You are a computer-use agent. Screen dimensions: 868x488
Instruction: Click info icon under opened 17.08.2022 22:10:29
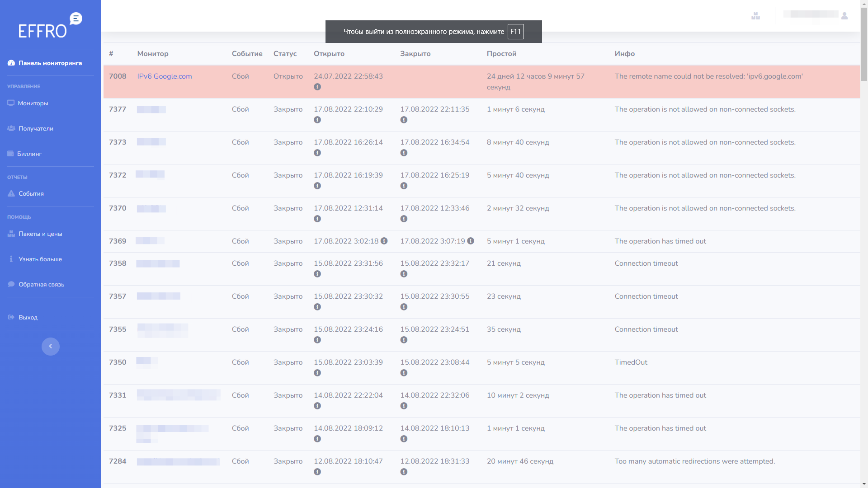317,120
